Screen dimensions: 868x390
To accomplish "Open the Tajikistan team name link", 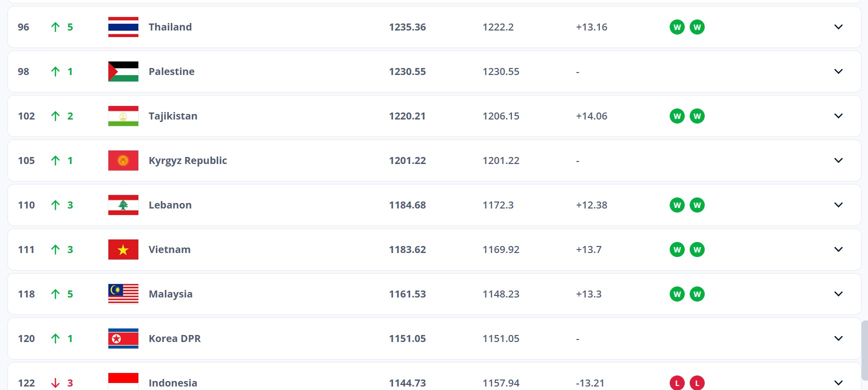I will pos(173,116).
